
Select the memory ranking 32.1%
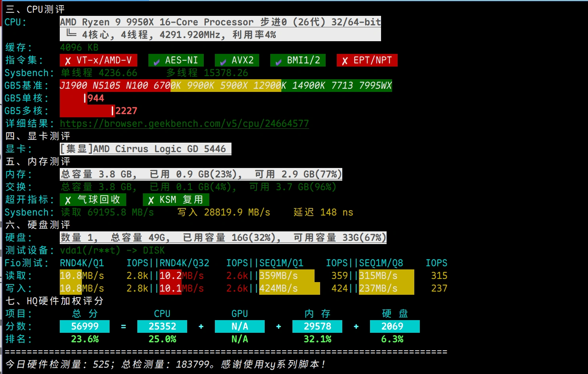click(317, 339)
